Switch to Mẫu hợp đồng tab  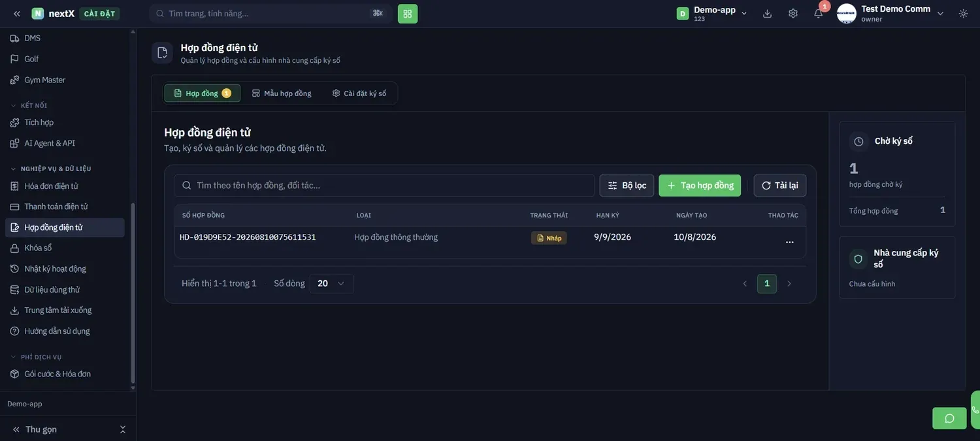(282, 93)
